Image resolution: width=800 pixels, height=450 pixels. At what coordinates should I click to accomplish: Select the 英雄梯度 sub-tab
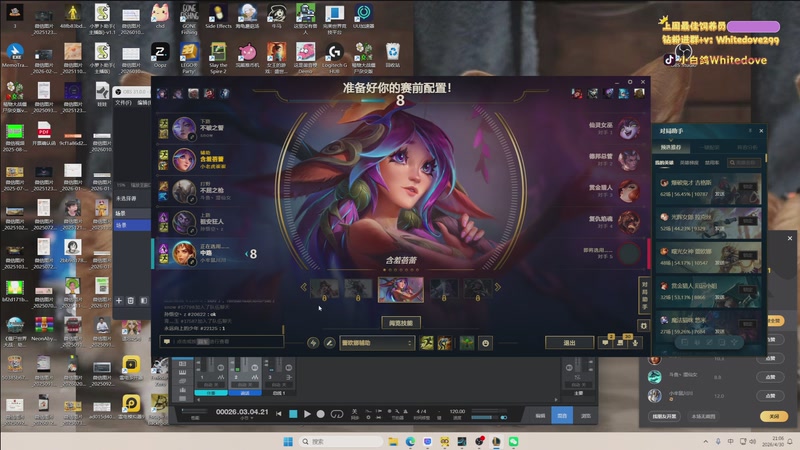pyautogui.click(x=689, y=163)
